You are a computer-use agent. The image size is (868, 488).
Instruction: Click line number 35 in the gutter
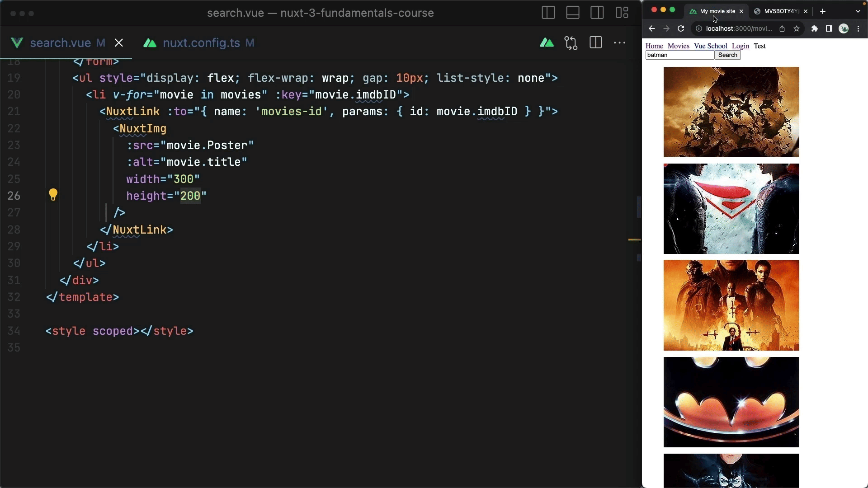coord(14,347)
